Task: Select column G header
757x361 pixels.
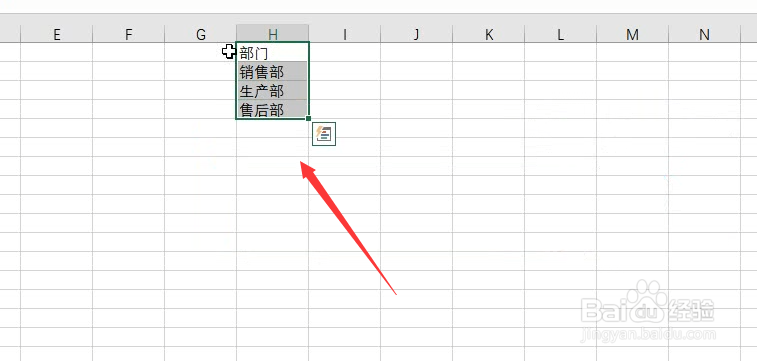Action: [200, 34]
